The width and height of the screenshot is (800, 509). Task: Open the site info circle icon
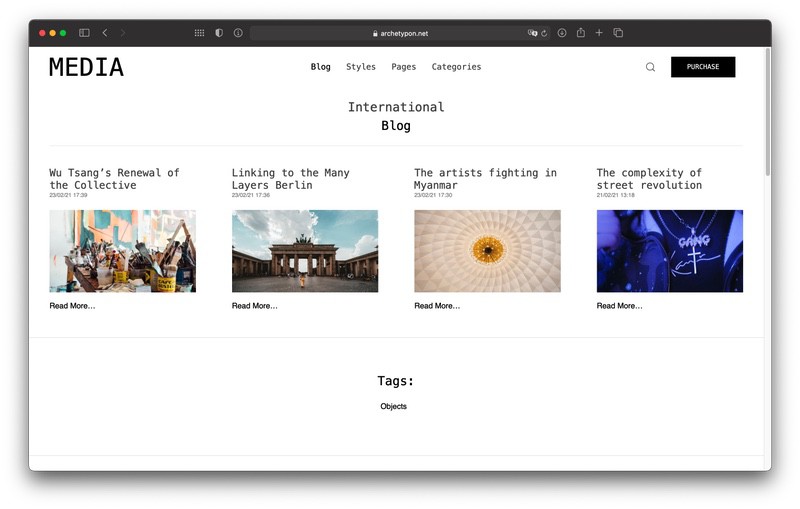tap(238, 33)
